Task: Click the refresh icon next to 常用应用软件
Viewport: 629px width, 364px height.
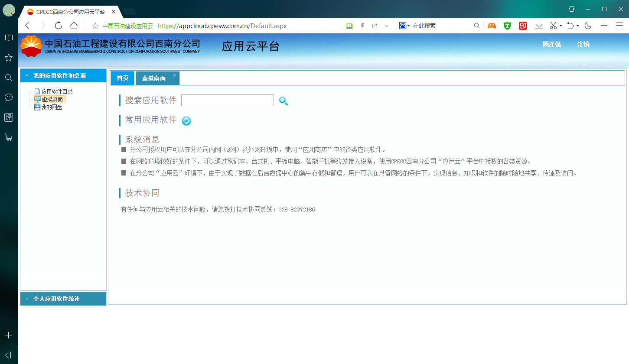Action: pos(186,121)
